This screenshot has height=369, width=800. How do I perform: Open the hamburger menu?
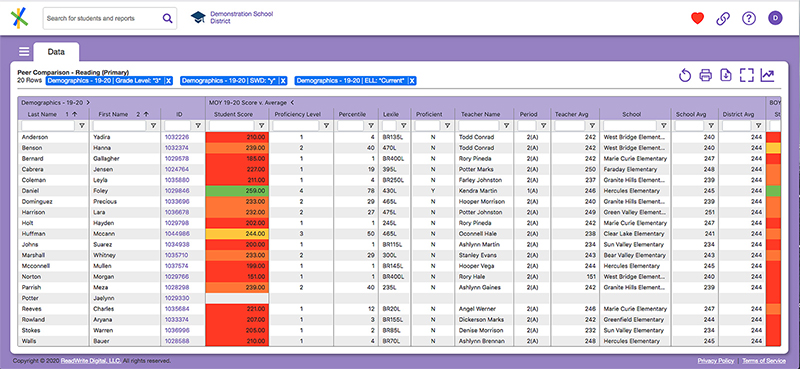23,52
